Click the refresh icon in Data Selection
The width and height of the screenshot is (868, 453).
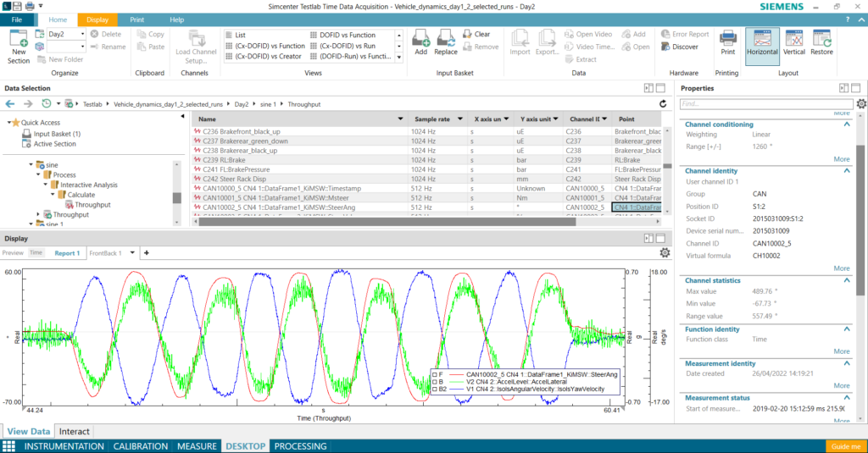click(663, 104)
